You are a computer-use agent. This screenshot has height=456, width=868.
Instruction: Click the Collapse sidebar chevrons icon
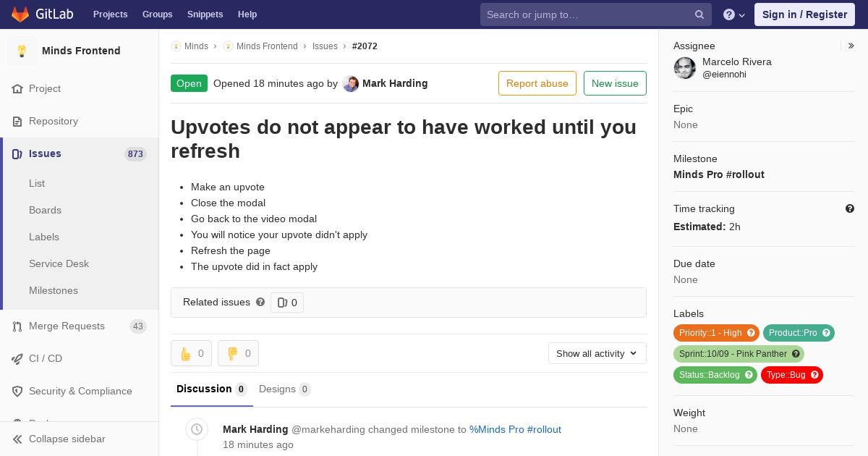point(17,439)
